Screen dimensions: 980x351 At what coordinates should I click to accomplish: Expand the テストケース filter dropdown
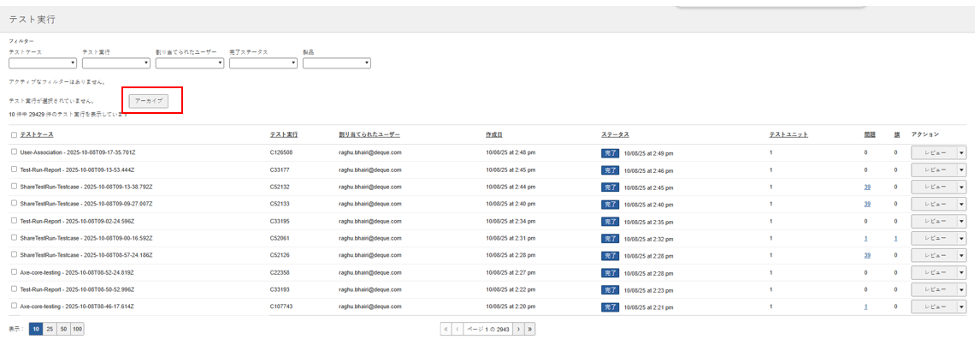coord(43,62)
